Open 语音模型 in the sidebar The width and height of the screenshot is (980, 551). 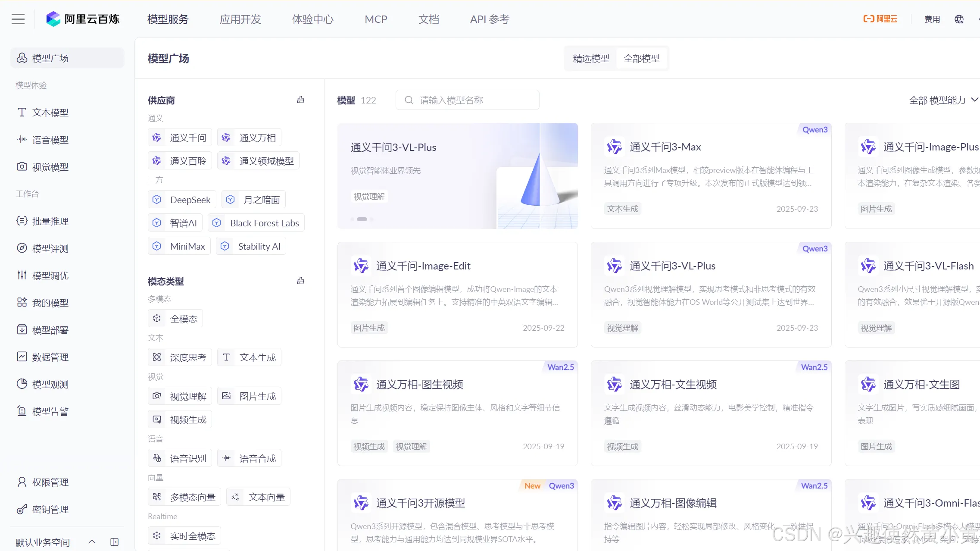tap(67, 140)
